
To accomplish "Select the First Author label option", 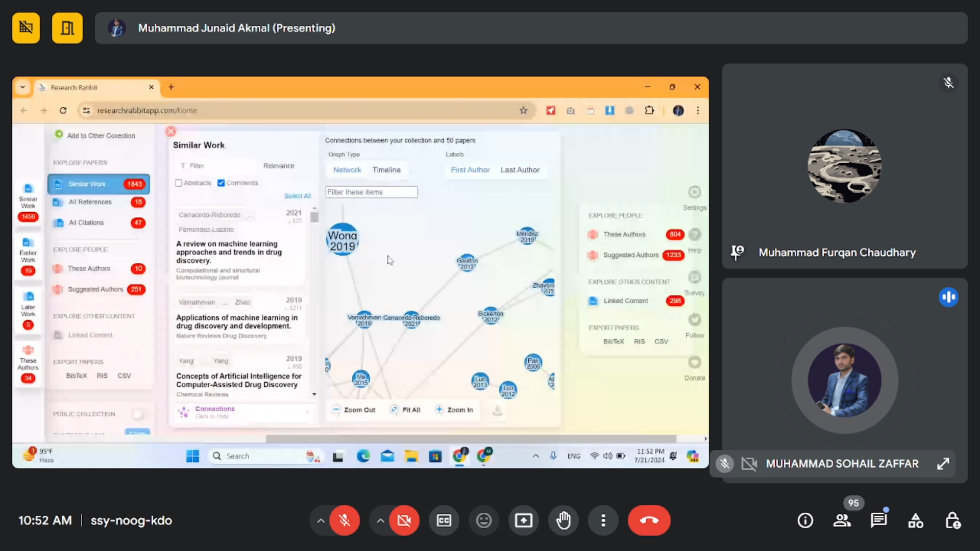I will point(470,170).
